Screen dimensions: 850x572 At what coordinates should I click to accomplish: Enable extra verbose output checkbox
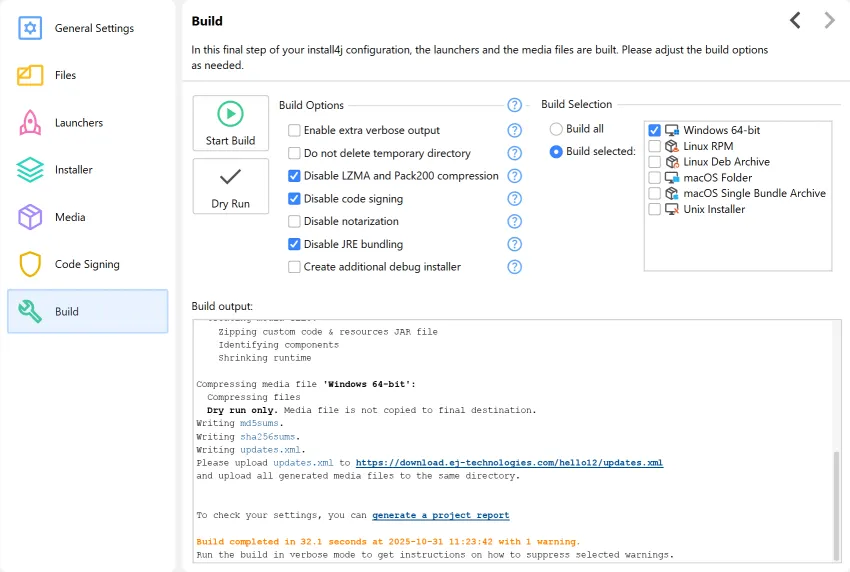coord(294,130)
